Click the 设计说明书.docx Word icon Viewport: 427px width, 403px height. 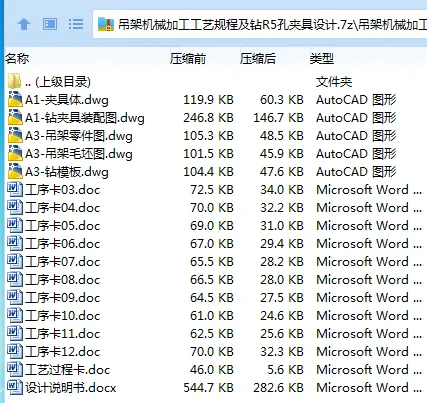tap(15, 387)
